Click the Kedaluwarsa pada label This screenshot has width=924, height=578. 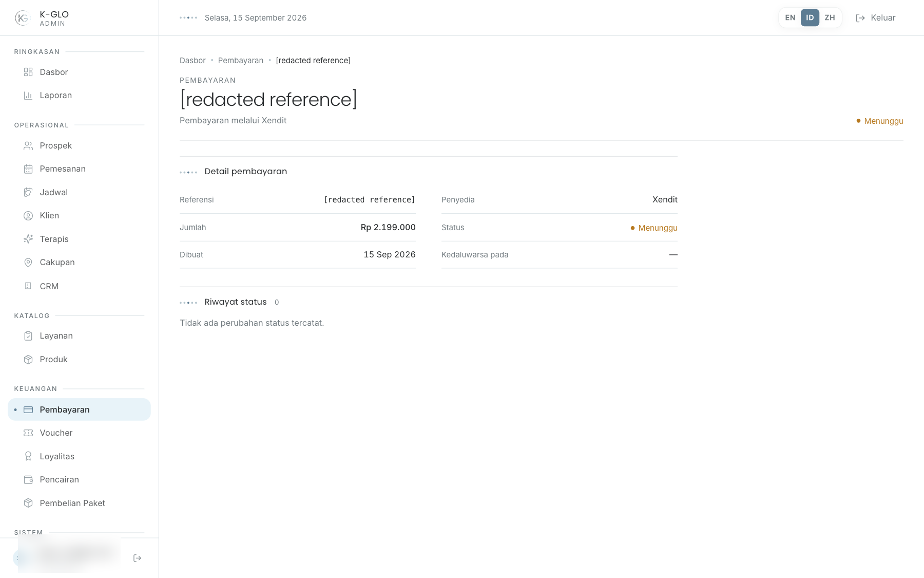point(475,255)
